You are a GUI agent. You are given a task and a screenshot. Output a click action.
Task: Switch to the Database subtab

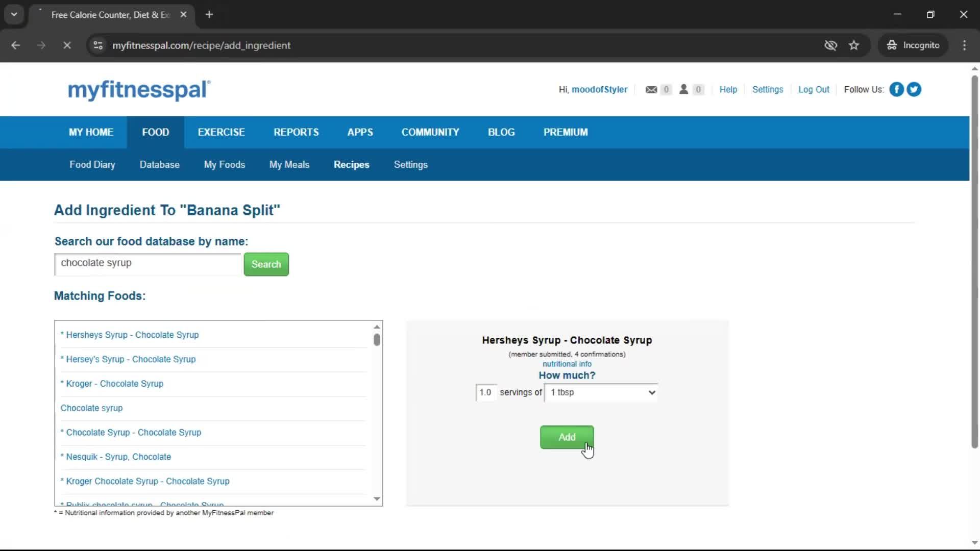tap(160, 165)
